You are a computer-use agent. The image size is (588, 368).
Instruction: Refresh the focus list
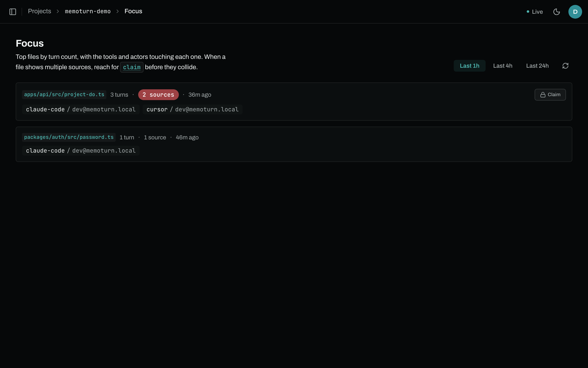point(565,66)
